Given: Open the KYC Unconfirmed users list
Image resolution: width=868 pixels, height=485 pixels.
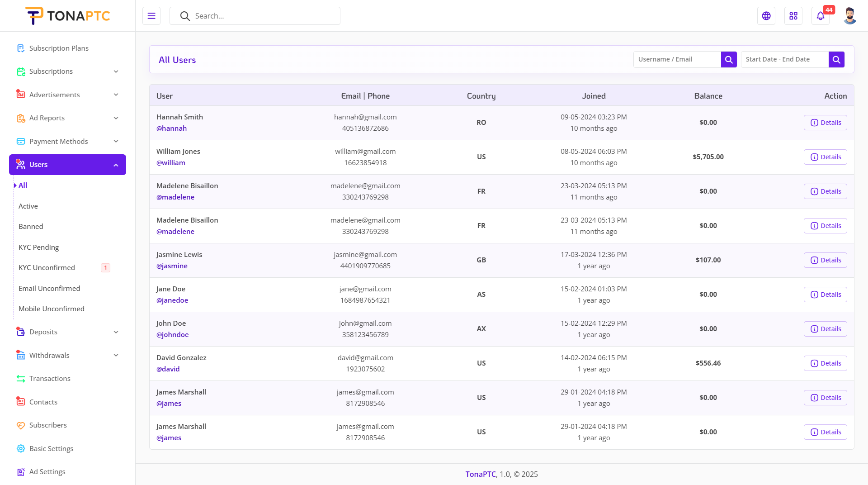Looking at the screenshot, I should click(x=47, y=267).
